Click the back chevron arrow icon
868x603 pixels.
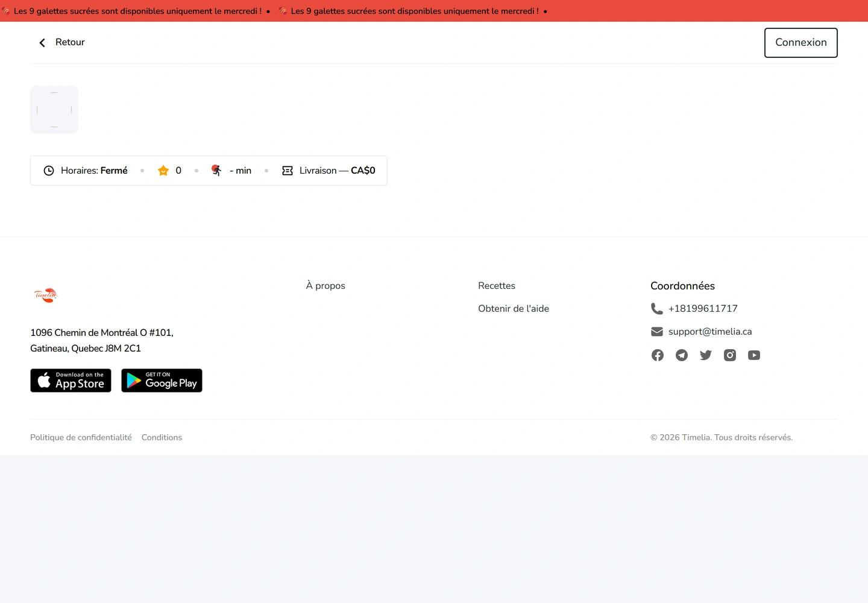[x=42, y=43]
